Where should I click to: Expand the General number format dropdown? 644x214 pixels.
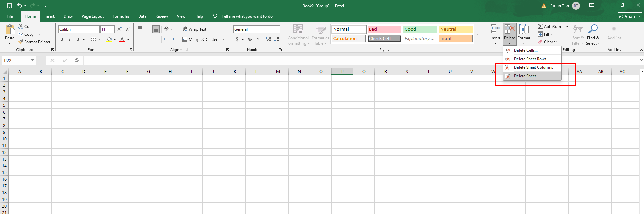[278, 29]
